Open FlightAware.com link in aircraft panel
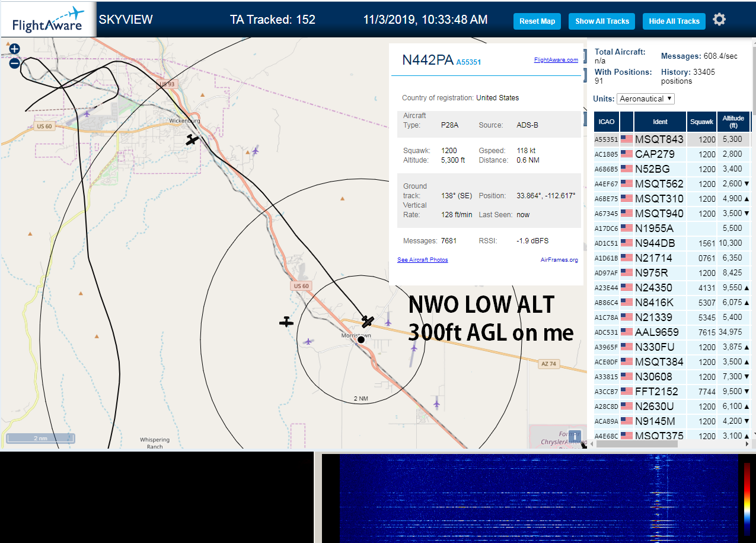756x543 pixels. 556,60
